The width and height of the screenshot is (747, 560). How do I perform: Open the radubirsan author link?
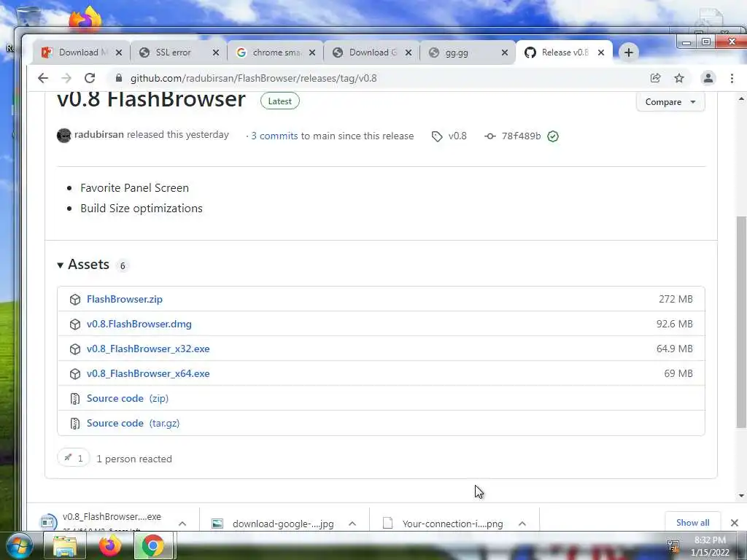coord(99,135)
